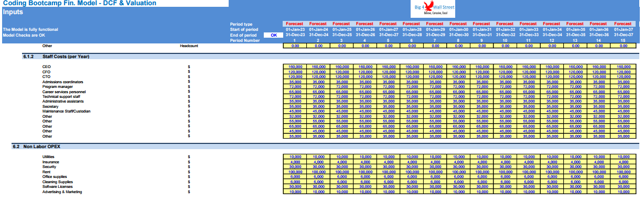Select the 'Period Number' label
Screen dimensions: 644x202
click(x=244, y=40)
